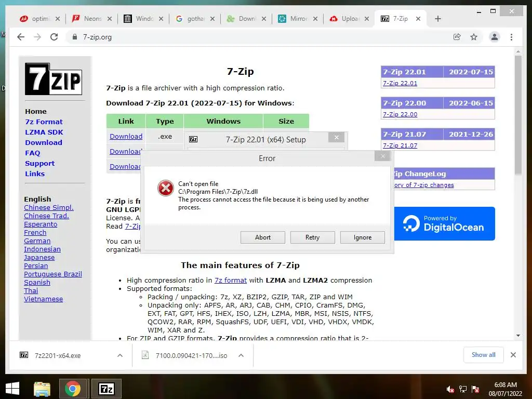Open the 7-Zip 22.01 news link
The width and height of the screenshot is (532, 399).
coord(400,83)
